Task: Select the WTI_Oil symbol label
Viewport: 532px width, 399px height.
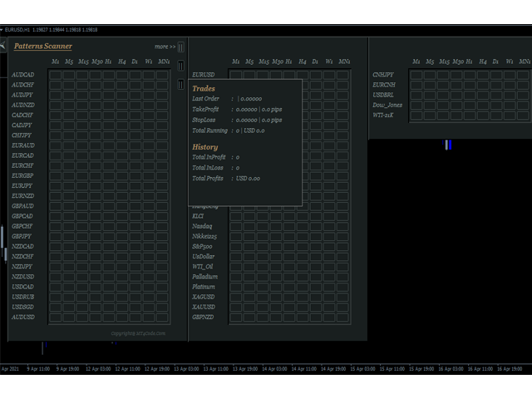Action: [203, 267]
